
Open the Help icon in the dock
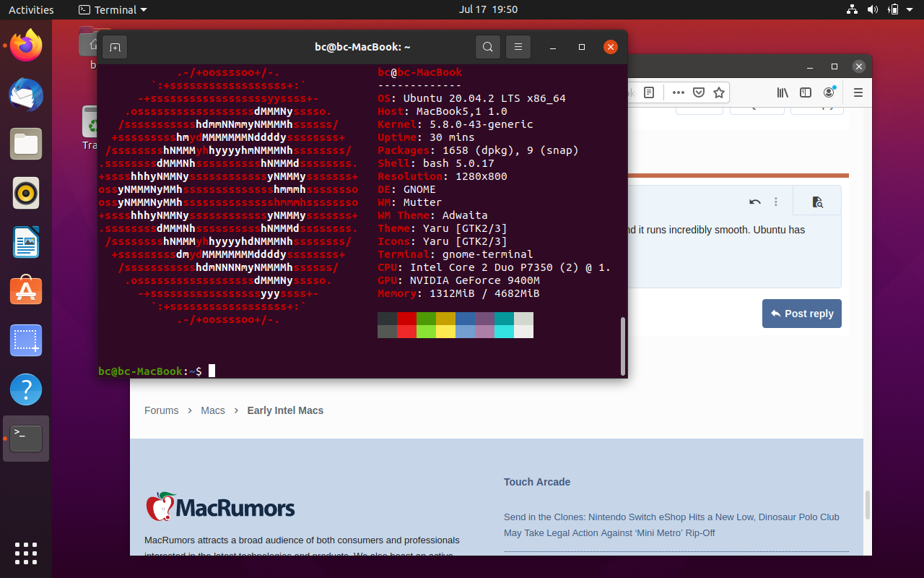coord(26,389)
